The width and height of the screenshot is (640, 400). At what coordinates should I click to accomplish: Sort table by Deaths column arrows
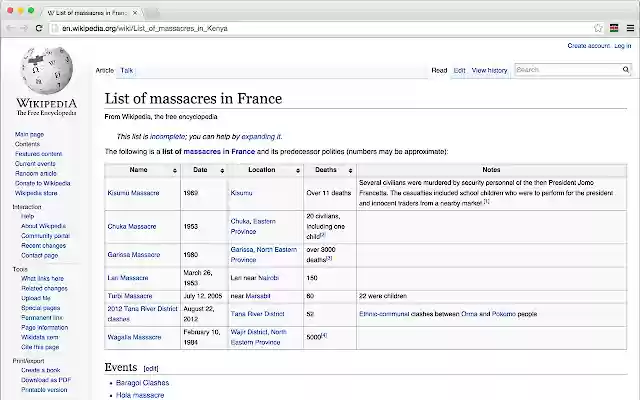(x=350, y=171)
